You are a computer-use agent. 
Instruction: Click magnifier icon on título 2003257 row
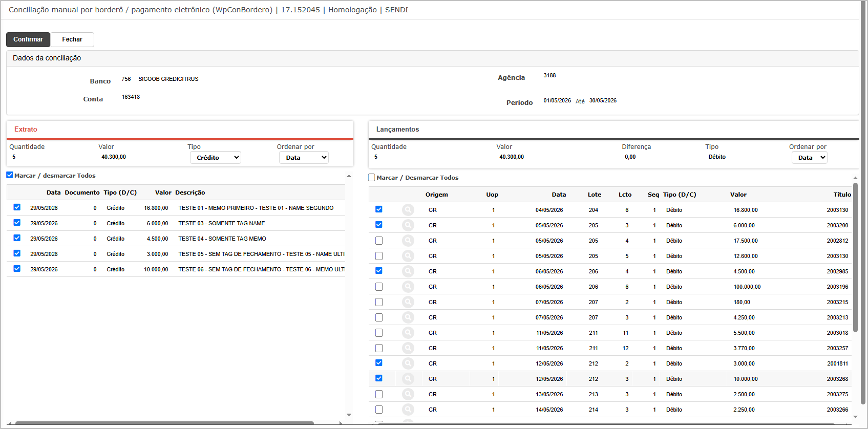[x=408, y=348]
